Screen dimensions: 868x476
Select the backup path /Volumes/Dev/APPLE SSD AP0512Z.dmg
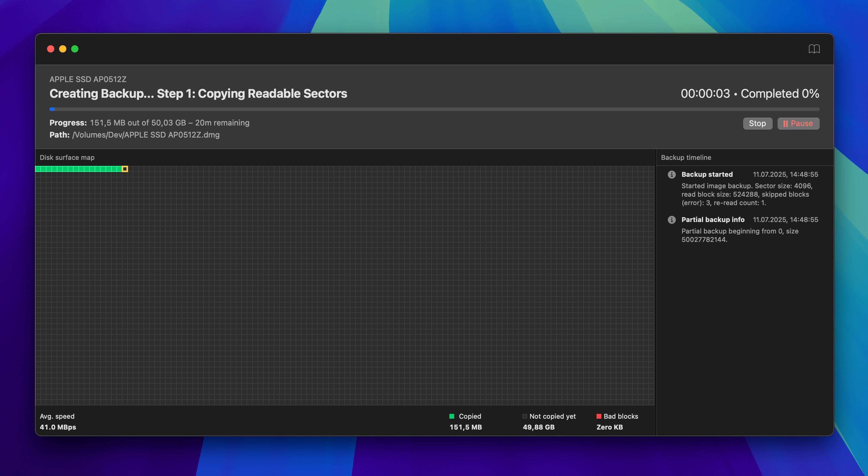click(146, 135)
